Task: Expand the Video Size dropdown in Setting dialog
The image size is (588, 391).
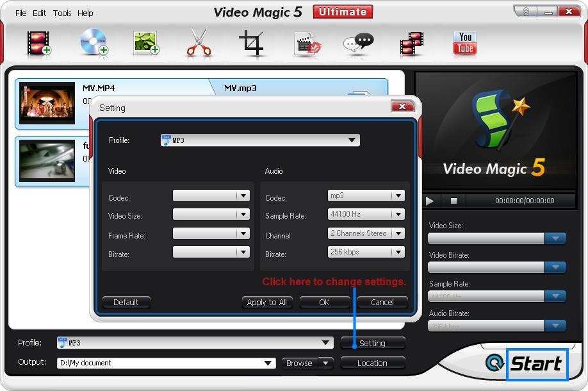Action: click(243, 214)
